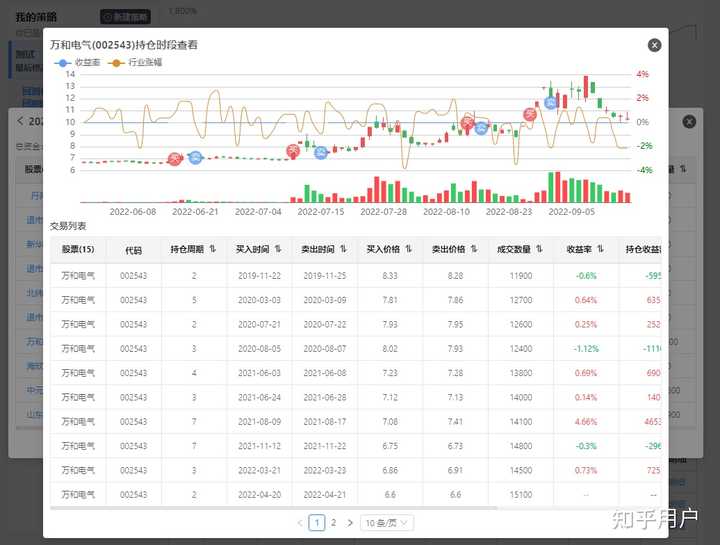Sort table by 成交数量 column
The image size is (720, 545).
tap(539, 249)
